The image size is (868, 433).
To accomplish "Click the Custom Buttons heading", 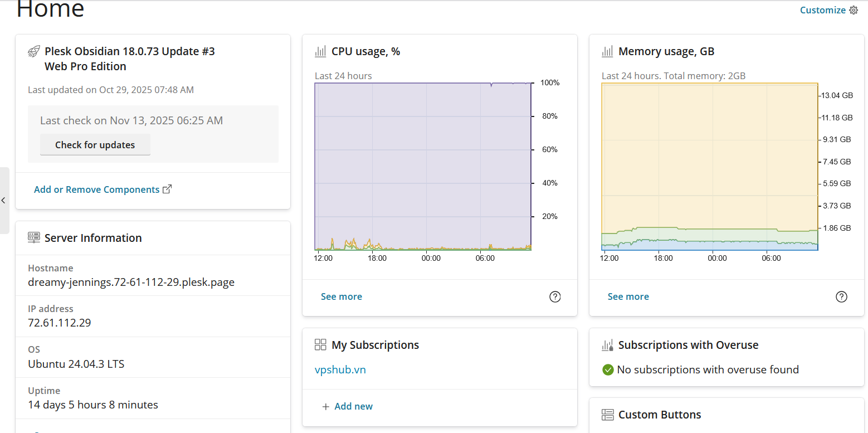I will tap(660, 415).
